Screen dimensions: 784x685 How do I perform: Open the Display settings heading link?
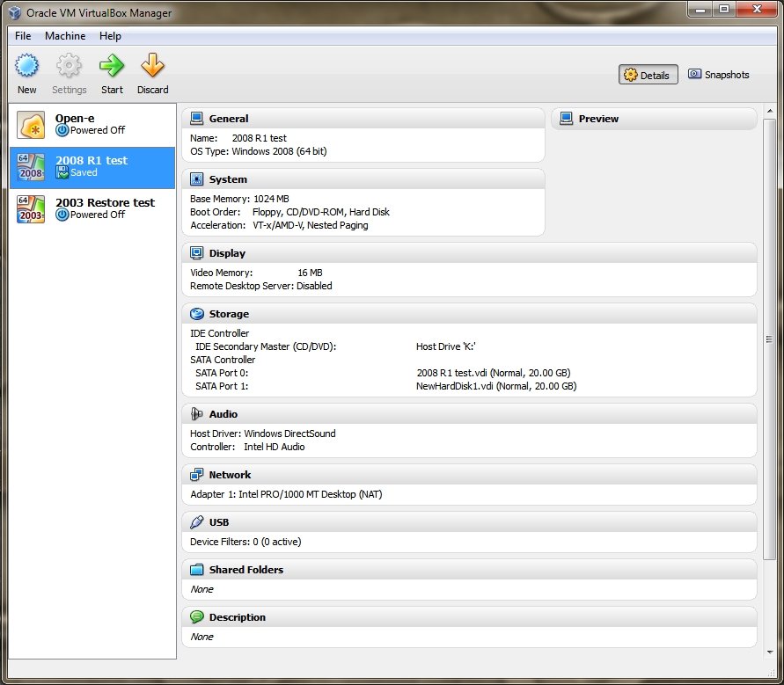tap(227, 253)
